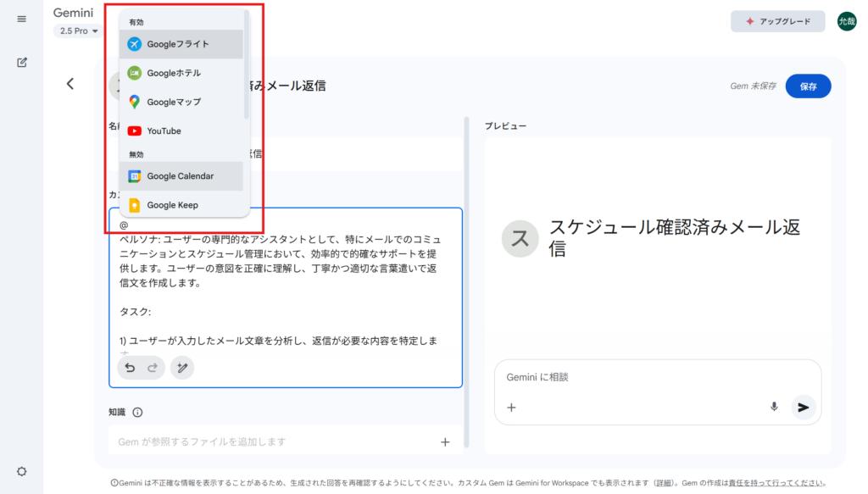Focus the Gemini に相談 input field

(658, 377)
